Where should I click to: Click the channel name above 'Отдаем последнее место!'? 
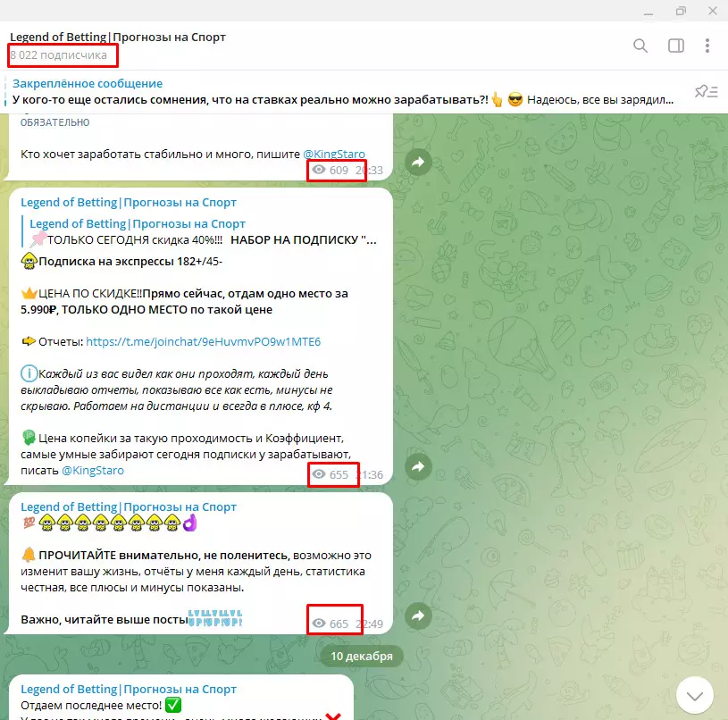(129, 690)
